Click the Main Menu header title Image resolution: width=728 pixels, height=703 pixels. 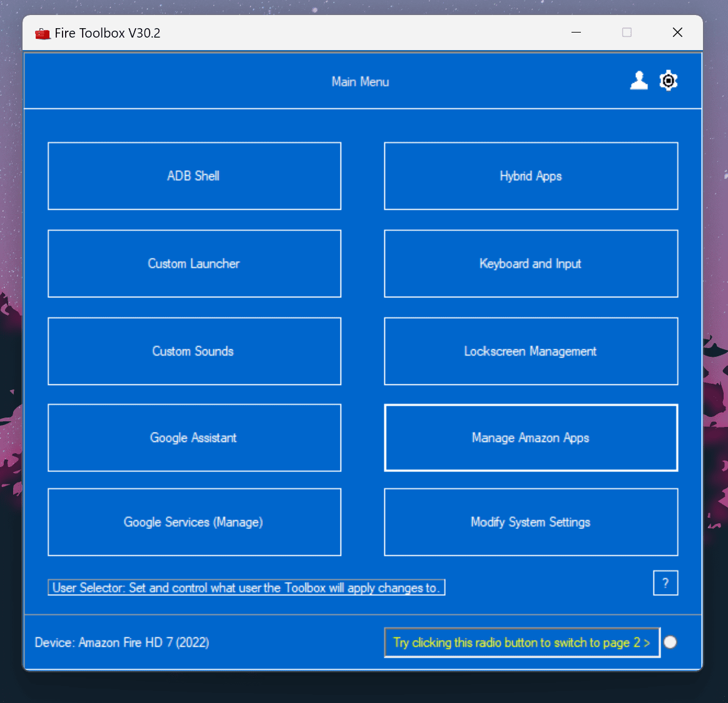361,82
